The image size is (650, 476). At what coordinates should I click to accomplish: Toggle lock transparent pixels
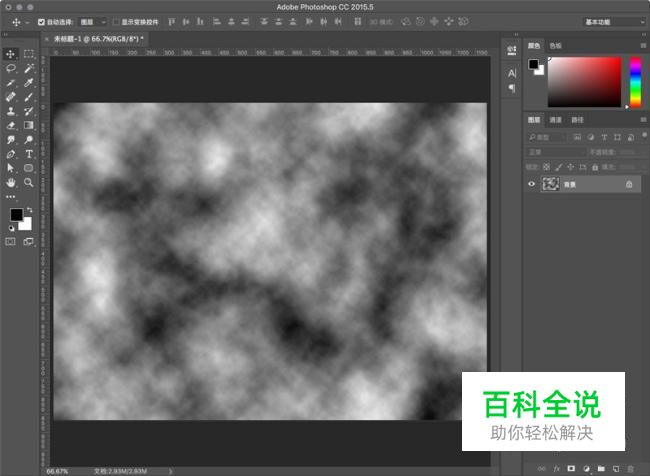(546, 167)
